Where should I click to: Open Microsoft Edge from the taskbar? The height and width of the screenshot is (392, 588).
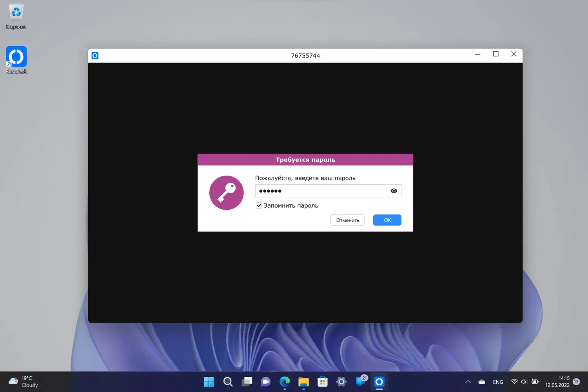(285, 382)
